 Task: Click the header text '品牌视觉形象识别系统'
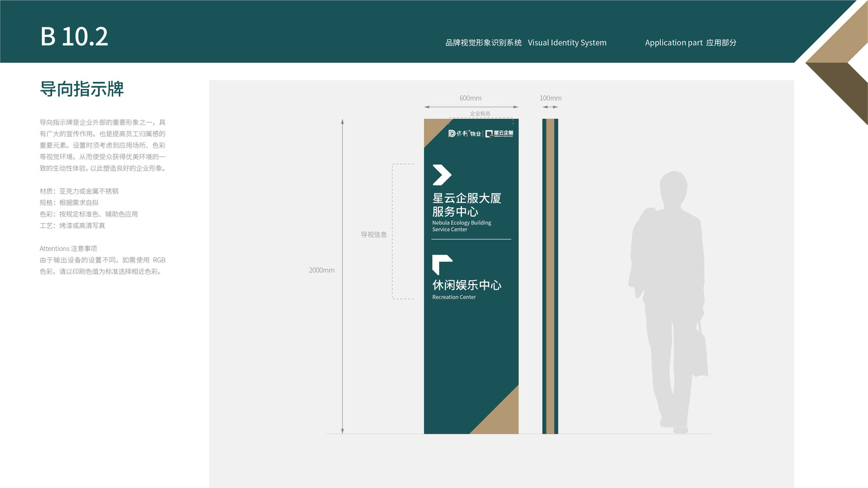coord(484,43)
